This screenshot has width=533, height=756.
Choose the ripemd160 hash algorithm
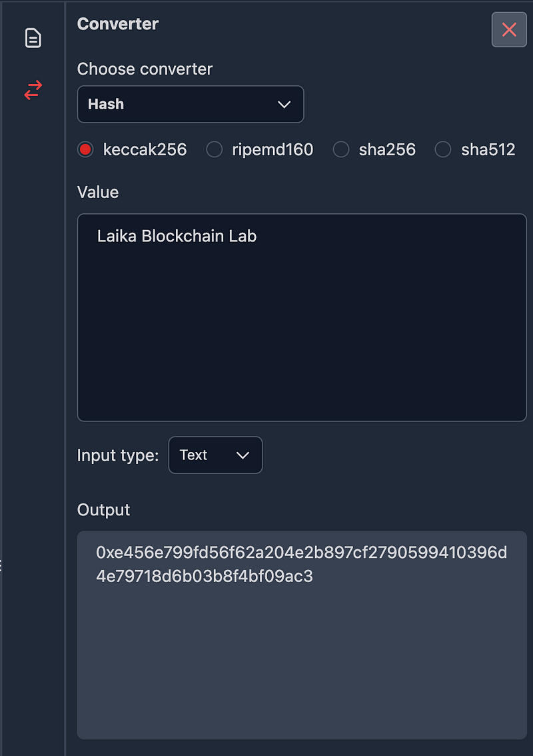tap(215, 149)
